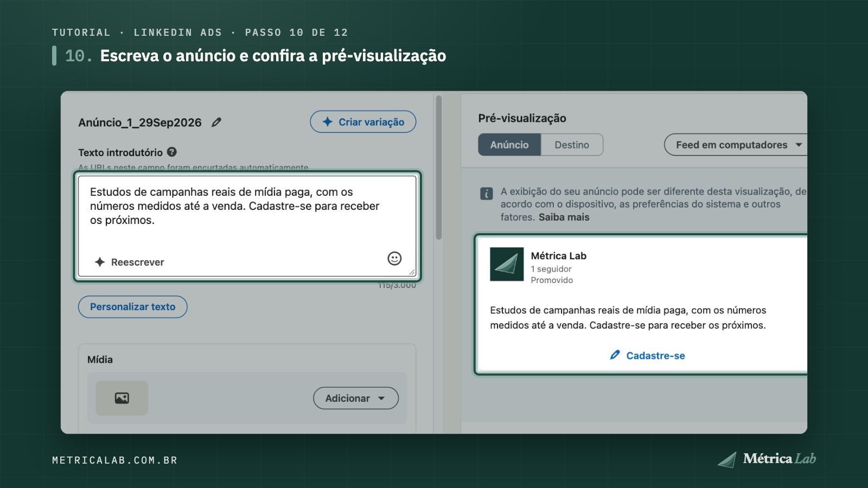Click the Cadastre-se call-to-action link
This screenshot has width=868, height=488.
coord(647,356)
